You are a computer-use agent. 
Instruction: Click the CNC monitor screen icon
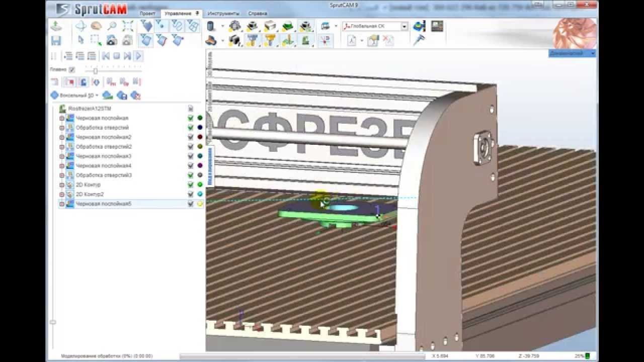pyautogui.click(x=437, y=26)
